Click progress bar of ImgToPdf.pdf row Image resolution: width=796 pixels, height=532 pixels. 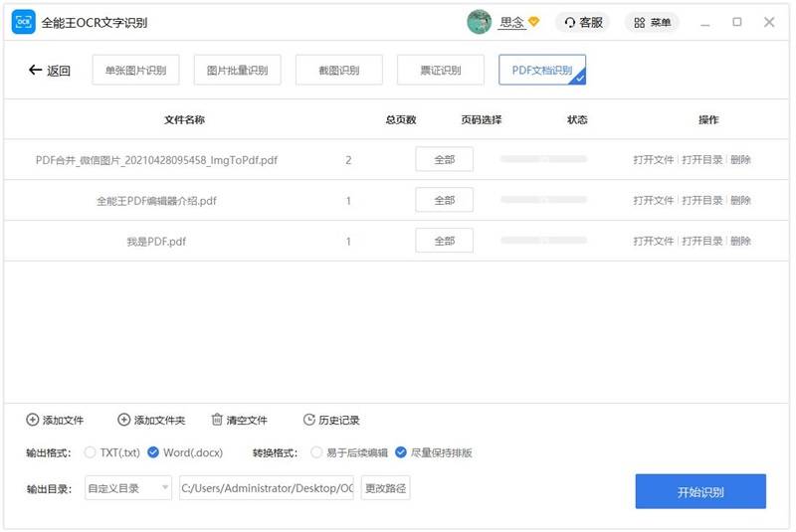point(543,159)
